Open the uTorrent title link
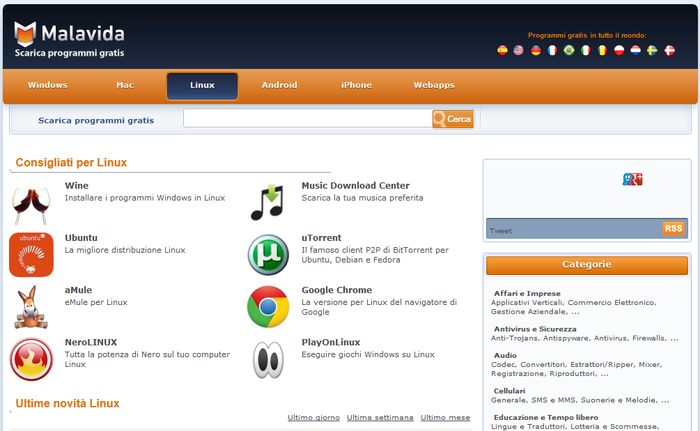This screenshot has height=431, width=700. (x=321, y=238)
